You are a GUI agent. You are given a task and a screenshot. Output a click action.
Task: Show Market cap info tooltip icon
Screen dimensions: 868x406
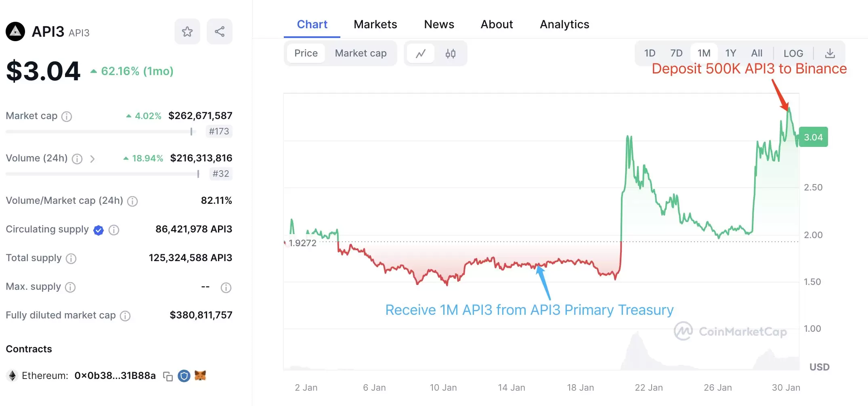point(67,117)
